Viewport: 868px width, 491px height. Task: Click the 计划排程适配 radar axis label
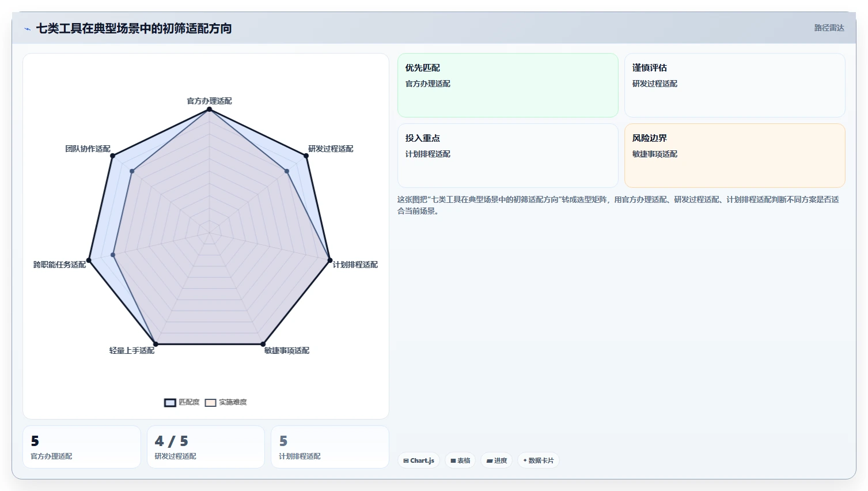[355, 265]
